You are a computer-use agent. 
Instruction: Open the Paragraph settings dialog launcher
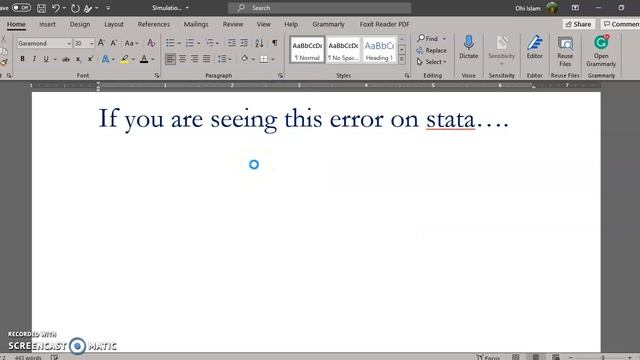click(280, 76)
